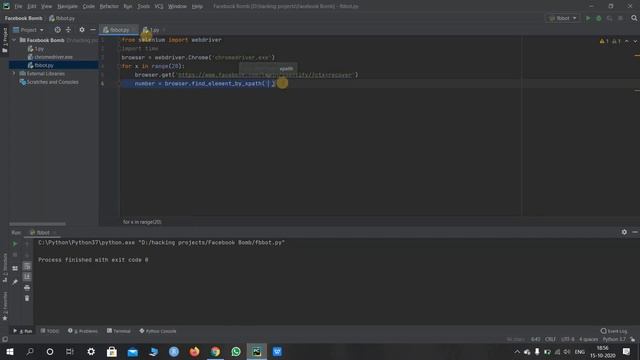
Task: Click the Project side tool window strip button
Action: tap(5, 41)
